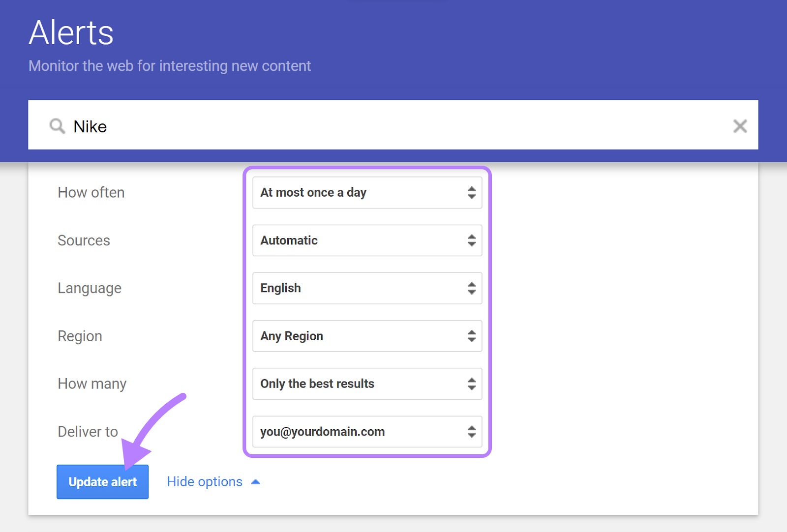
Task: Click the Hide options link
Action: coord(205,482)
